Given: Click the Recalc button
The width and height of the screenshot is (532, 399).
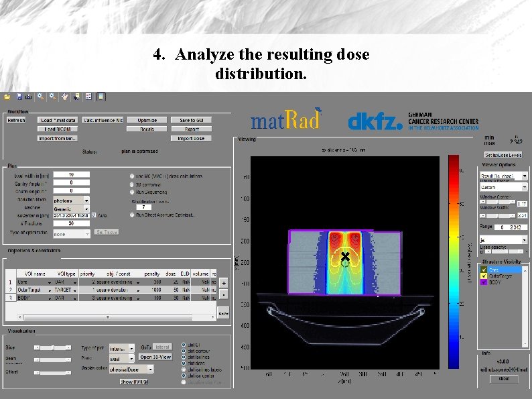Looking at the screenshot, I should [x=147, y=129].
